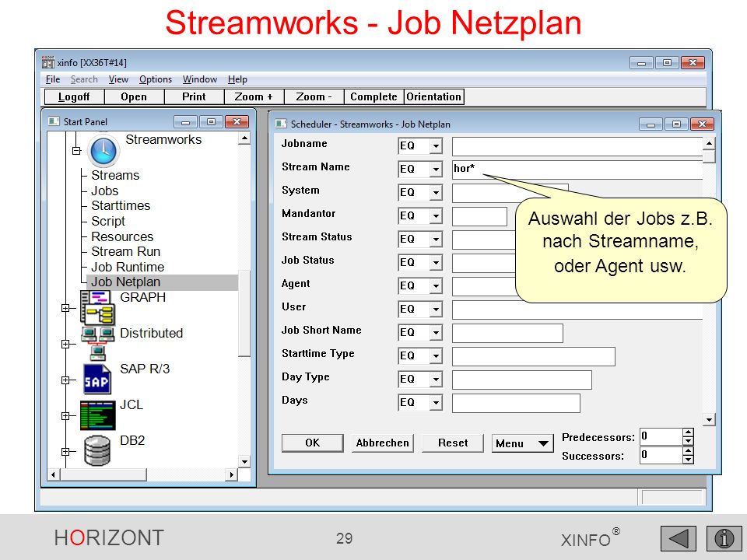747x560 pixels.
Task: Select Script in the tree
Action: click(108, 222)
